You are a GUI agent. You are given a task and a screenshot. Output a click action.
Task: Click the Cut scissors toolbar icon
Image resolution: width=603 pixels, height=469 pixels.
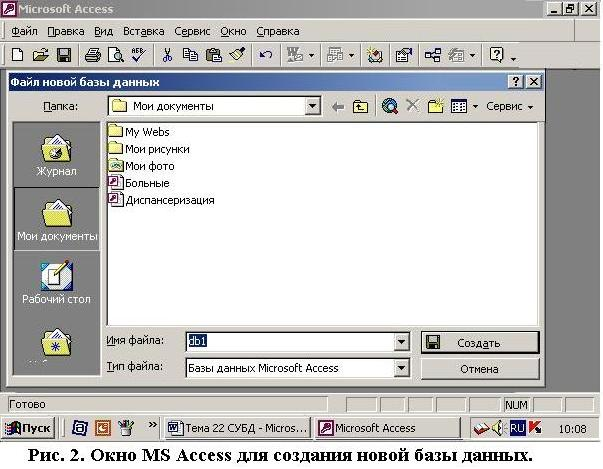coord(167,55)
